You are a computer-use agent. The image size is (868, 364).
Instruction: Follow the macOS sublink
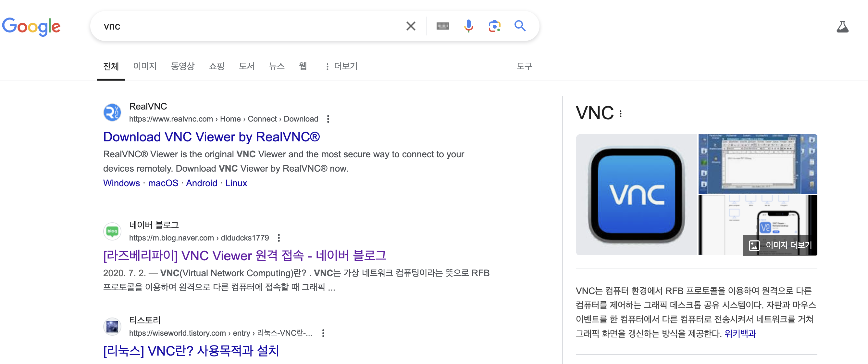(163, 183)
